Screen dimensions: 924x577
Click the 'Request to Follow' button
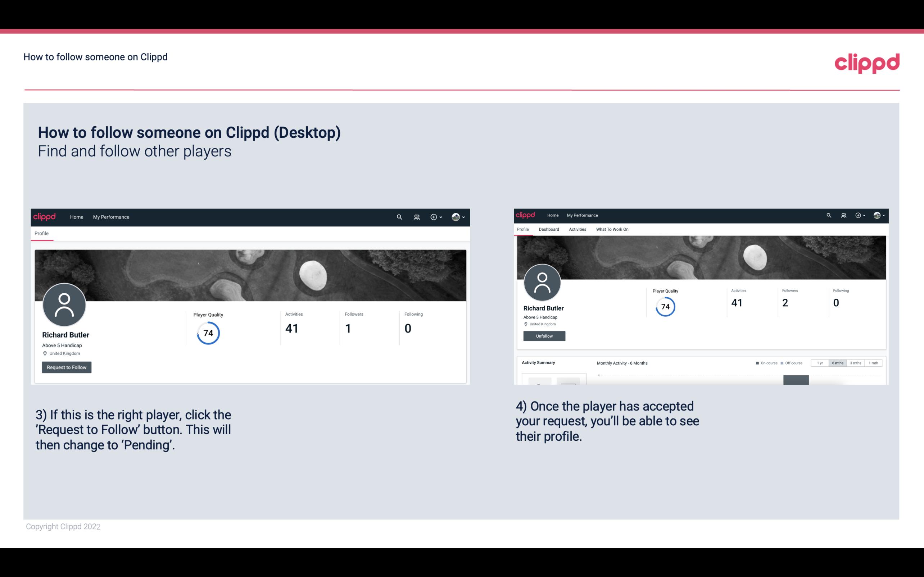click(x=66, y=367)
